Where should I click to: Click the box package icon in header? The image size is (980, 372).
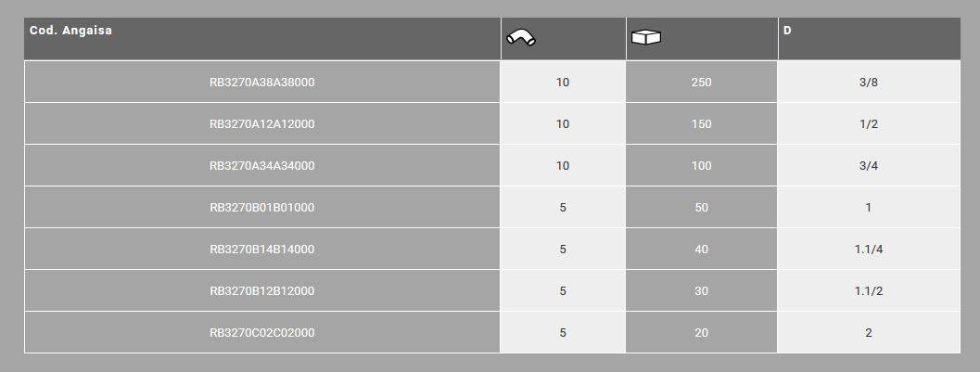tap(646, 37)
